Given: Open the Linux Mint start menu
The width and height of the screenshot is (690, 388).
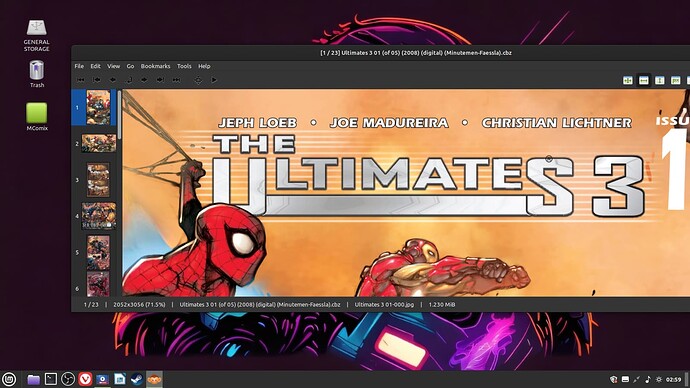Looking at the screenshot, I should [9, 379].
